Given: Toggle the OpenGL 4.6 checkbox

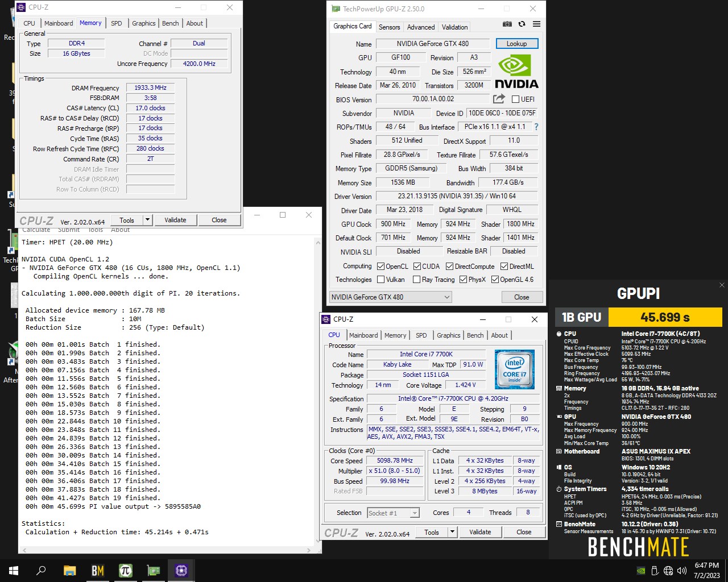Looking at the screenshot, I should tap(495, 279).
